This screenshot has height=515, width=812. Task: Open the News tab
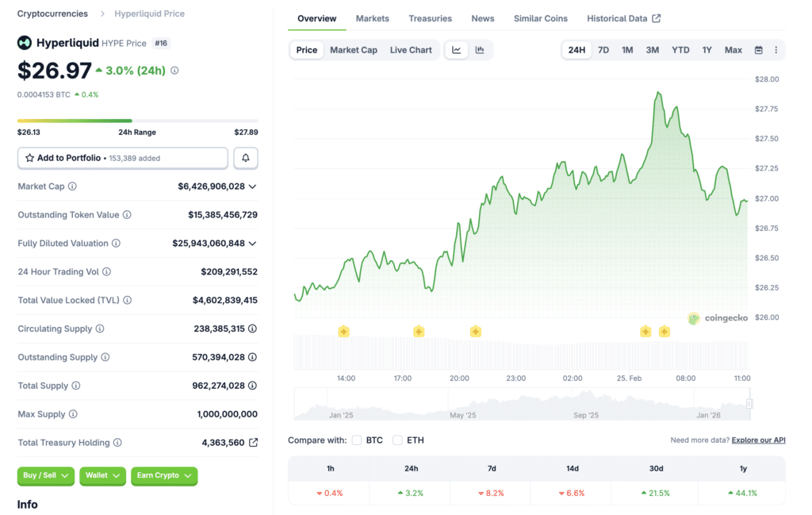(x=482, y=18)
